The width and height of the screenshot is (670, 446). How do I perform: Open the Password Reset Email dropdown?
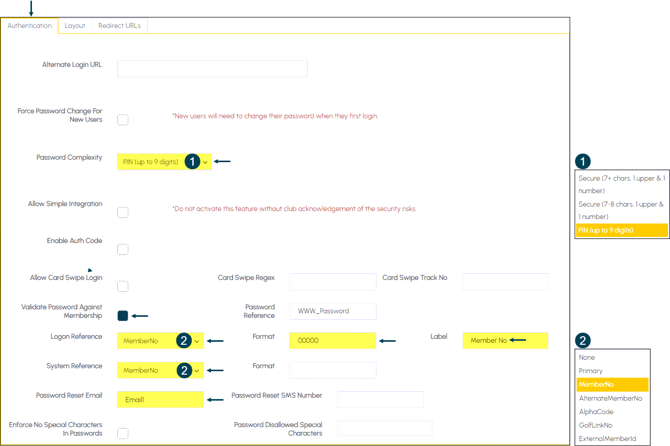click(x=160, y=399)
